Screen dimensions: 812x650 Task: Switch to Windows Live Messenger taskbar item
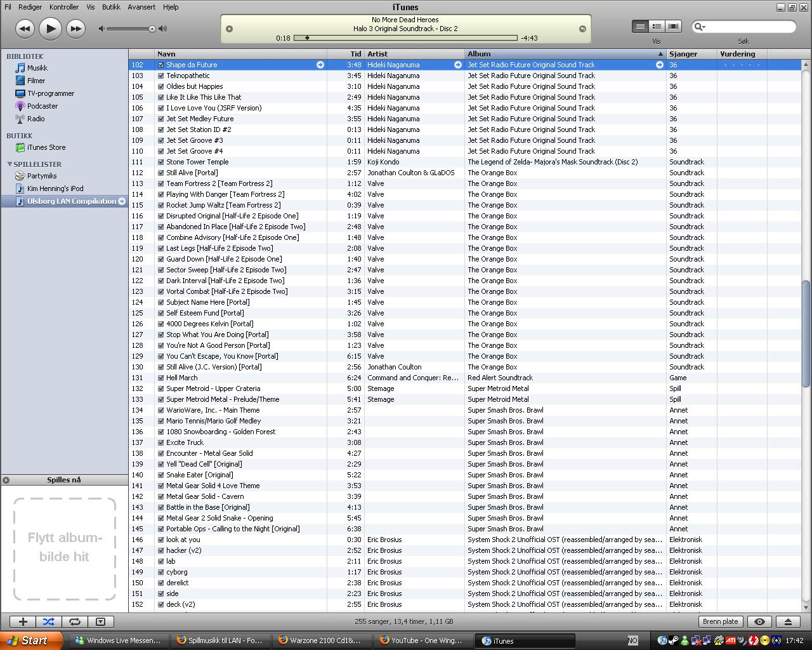118,640
